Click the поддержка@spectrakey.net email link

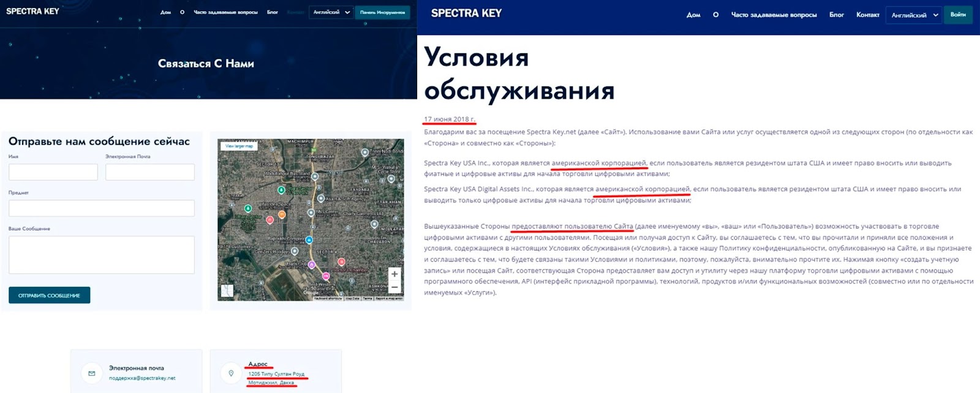[x=142, y=378]
